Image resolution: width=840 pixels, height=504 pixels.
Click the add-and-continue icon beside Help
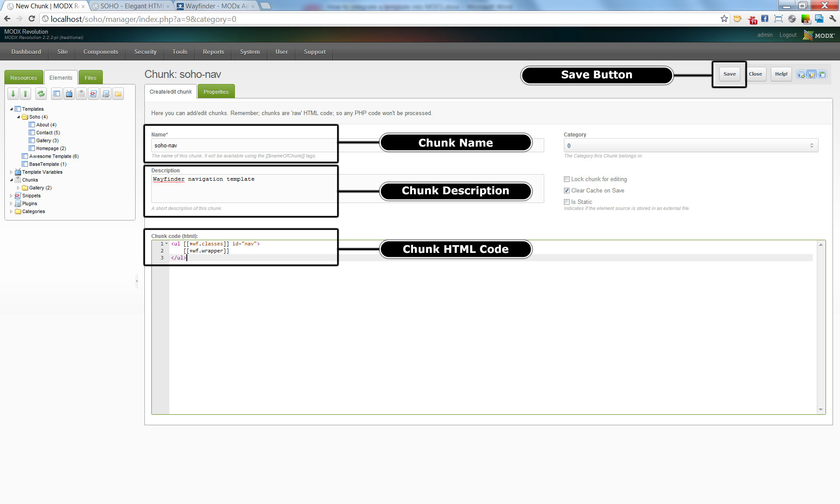[x=801, y=74]
